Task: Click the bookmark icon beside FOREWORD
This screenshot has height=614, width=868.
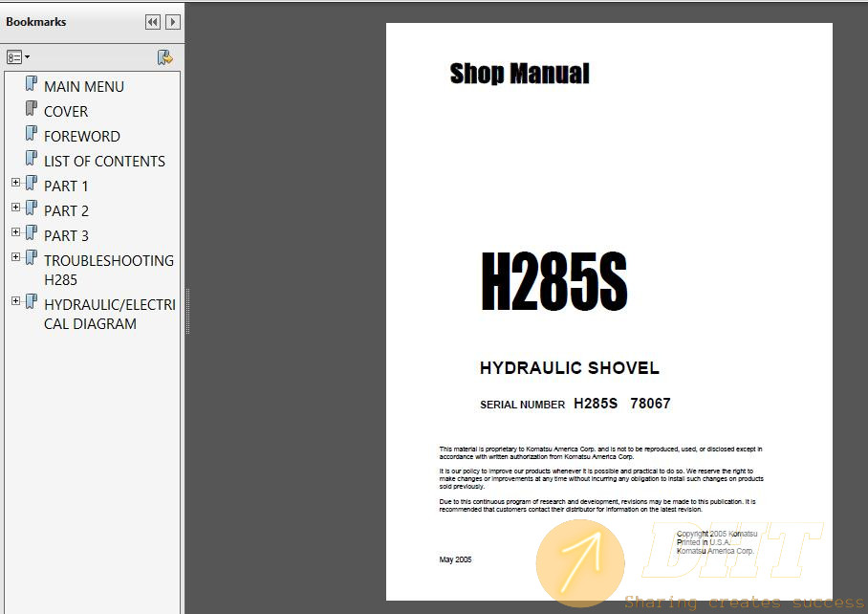Action: pyautogui.click(x=32, y=134)
